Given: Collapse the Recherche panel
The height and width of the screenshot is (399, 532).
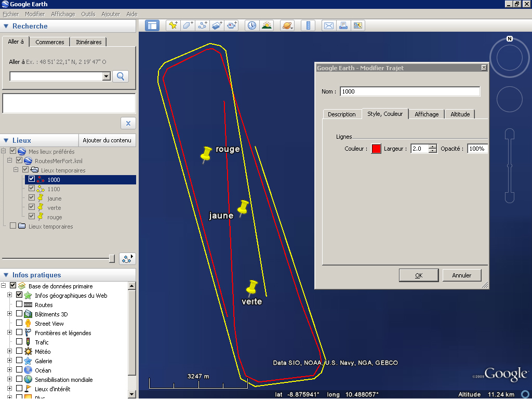Looking at the screenshot, I should tap(6, 26).
